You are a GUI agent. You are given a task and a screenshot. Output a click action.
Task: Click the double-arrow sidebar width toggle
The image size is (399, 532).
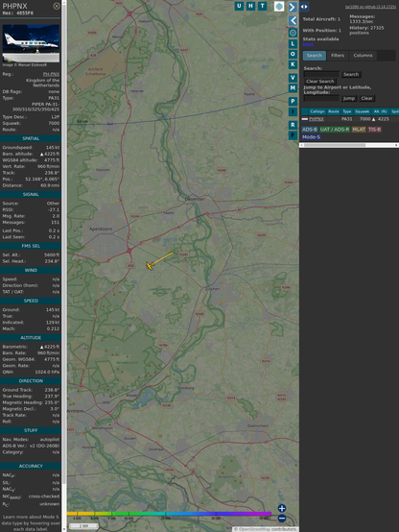pos(304,7)
